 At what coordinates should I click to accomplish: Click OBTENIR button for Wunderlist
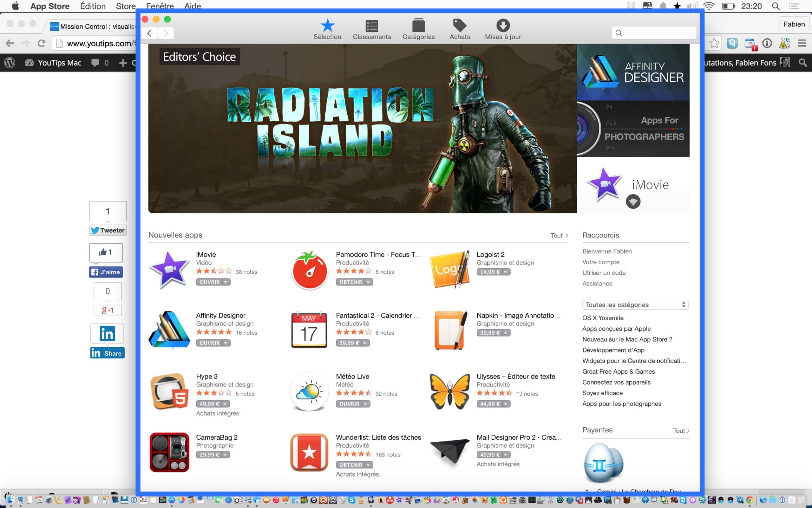[350, 465]
